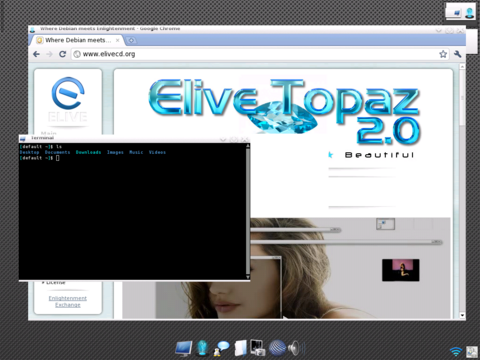Shade the Chrome window with titlebar chevron
480x360 pixels.
pyautogui.click(x=439, y=31)
